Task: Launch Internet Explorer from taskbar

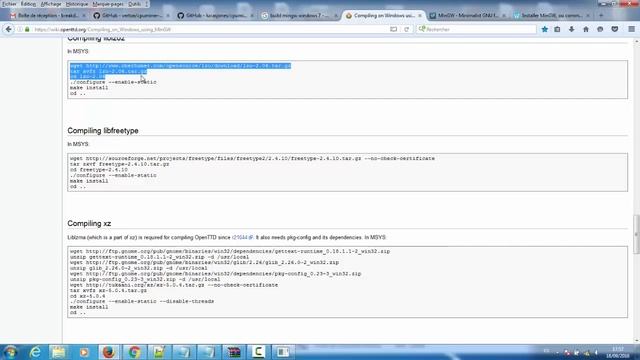Action: [36, 352]
